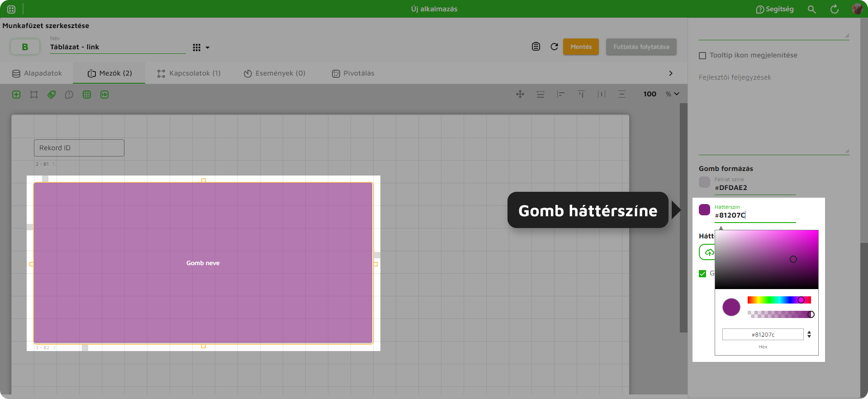The height and width of the screenshot is (399, 868).
Task: Open the notes list icon near Mentés
Action: click(536, 47)
